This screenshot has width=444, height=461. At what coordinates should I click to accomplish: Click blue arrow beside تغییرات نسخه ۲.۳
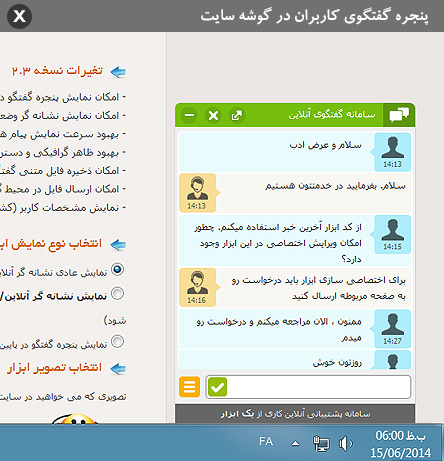pyautogui.click(x=118, y=72)
